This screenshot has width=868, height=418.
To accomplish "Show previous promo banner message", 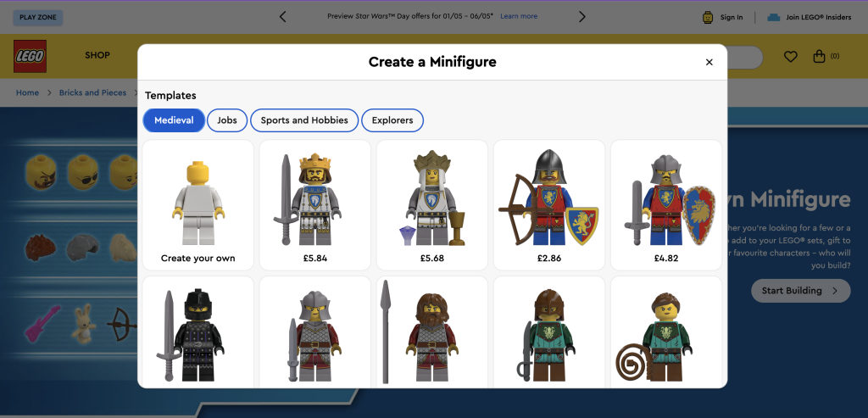I will pyautogui.click(x=283, y=17).
